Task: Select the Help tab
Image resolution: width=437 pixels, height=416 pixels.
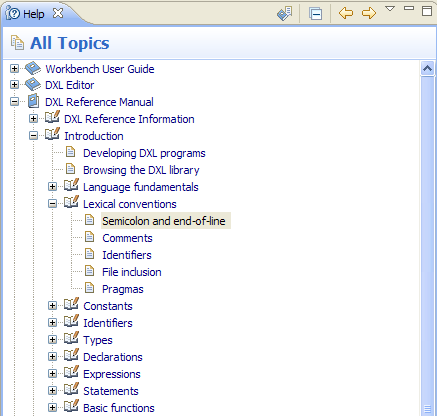Action: coord(25,14)
